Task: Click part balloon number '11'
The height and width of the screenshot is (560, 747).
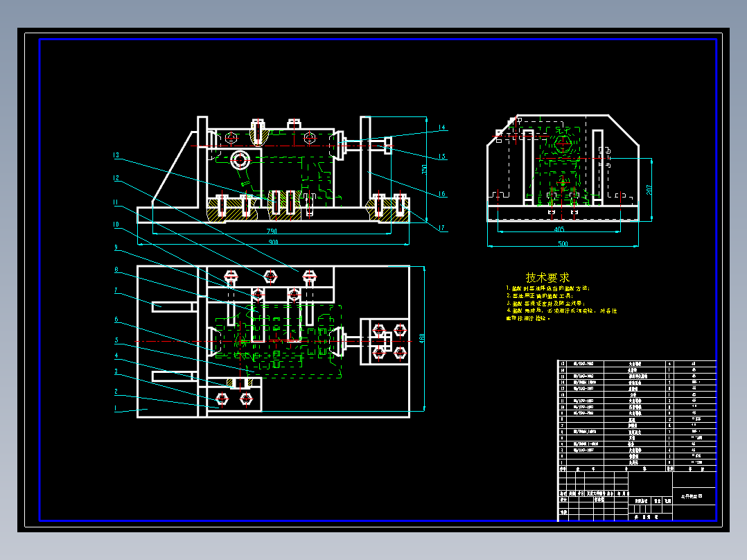Action: (115, 202)
